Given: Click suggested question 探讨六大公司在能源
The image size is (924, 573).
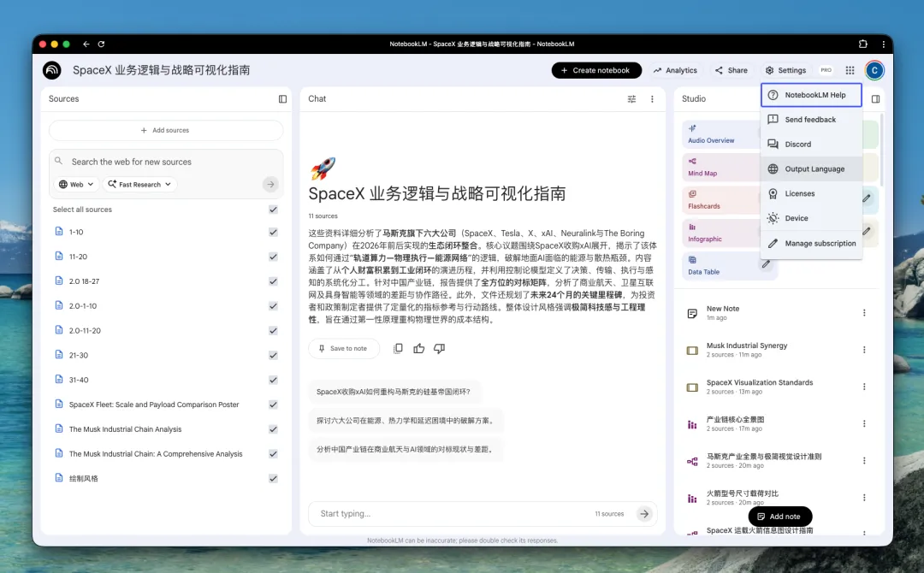Looking at the screenshot, I should tap(406, 421).
